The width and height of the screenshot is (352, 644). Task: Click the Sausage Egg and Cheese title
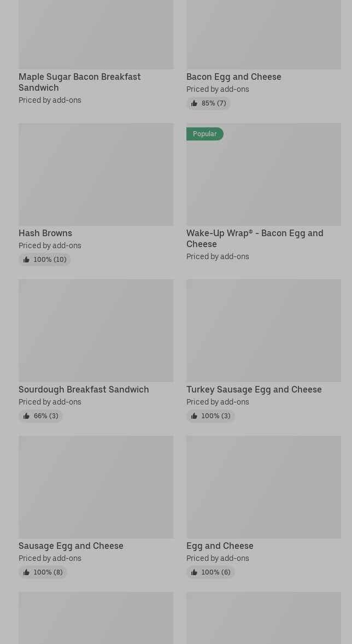(71, 546)
